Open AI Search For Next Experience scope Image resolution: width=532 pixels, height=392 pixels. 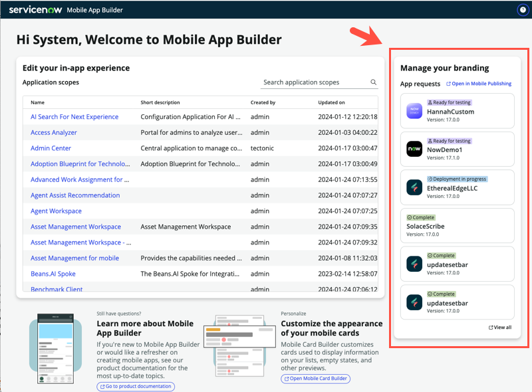click(74, 117)
